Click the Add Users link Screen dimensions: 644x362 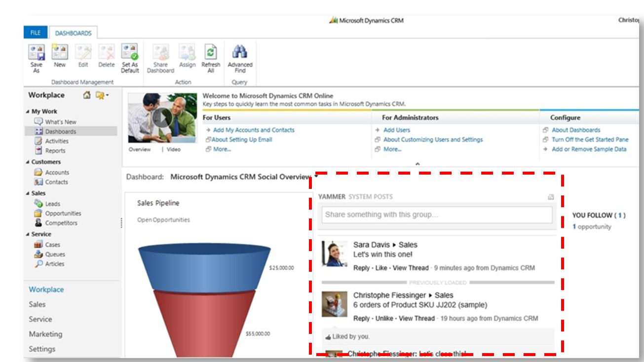tap(397, 130)
